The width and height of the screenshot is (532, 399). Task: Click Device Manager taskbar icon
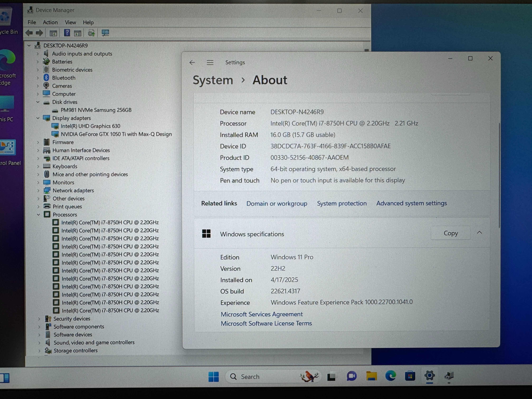pyautogui.click(x=449, y=375)
